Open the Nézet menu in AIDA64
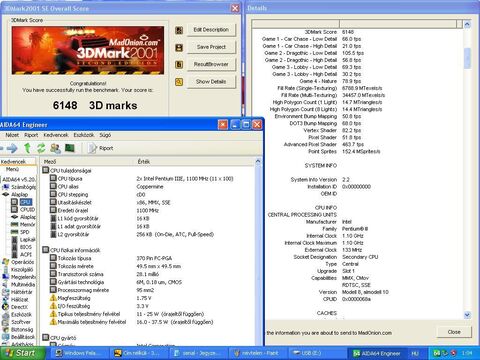 click(x=12, y=135)
